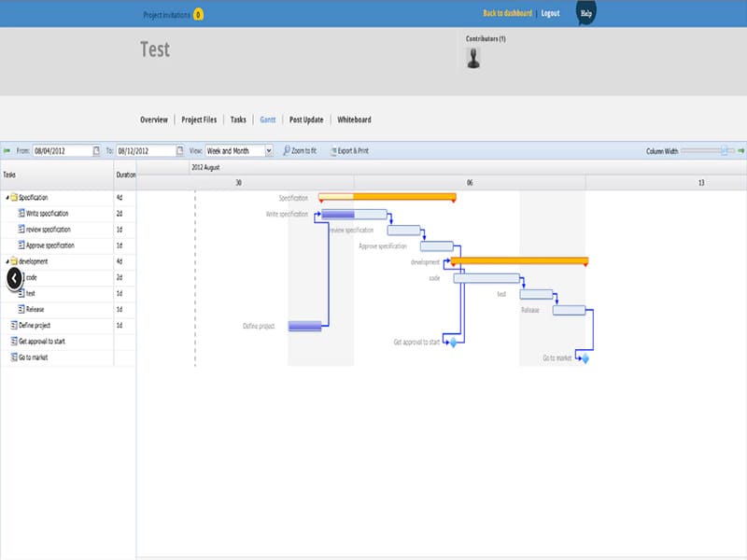Collapse the development task group
Viewport: 747px width, 560px height.
pos(7,262)
